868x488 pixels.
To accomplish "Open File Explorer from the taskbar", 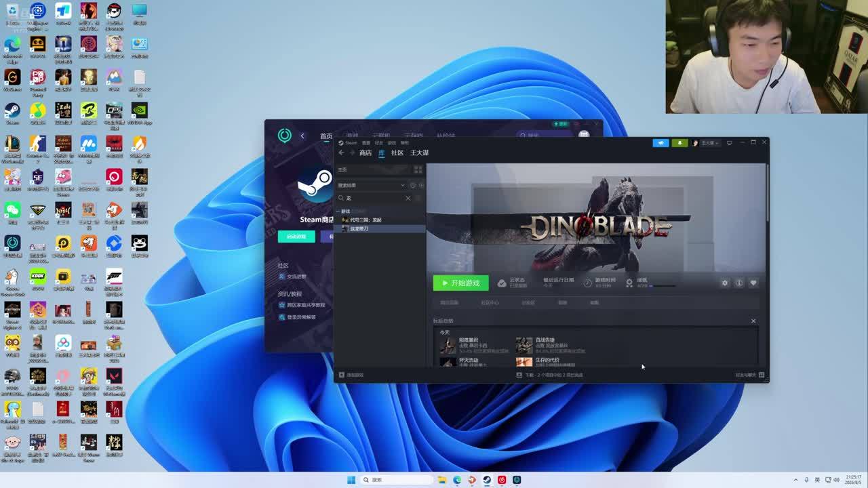I will pos(441,480).
